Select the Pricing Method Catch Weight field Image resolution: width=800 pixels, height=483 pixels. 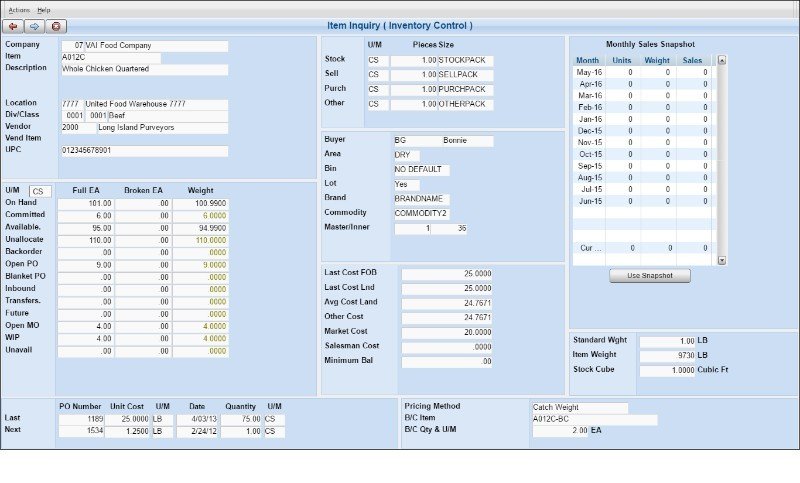click(x=579, y=408)
